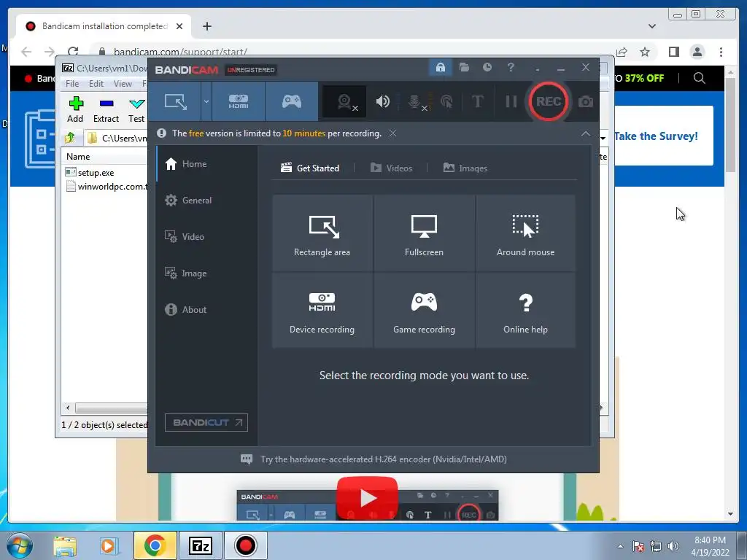Open scheduled recording clock icon
747x560 pixels.
point(487,67)
